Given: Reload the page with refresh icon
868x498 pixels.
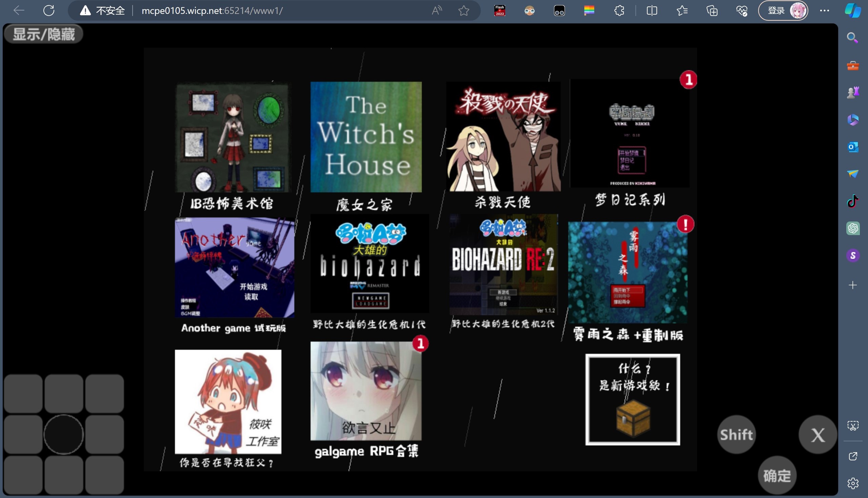Looking at the screenshot, I should pyautogui.click(x=49, y=11).
